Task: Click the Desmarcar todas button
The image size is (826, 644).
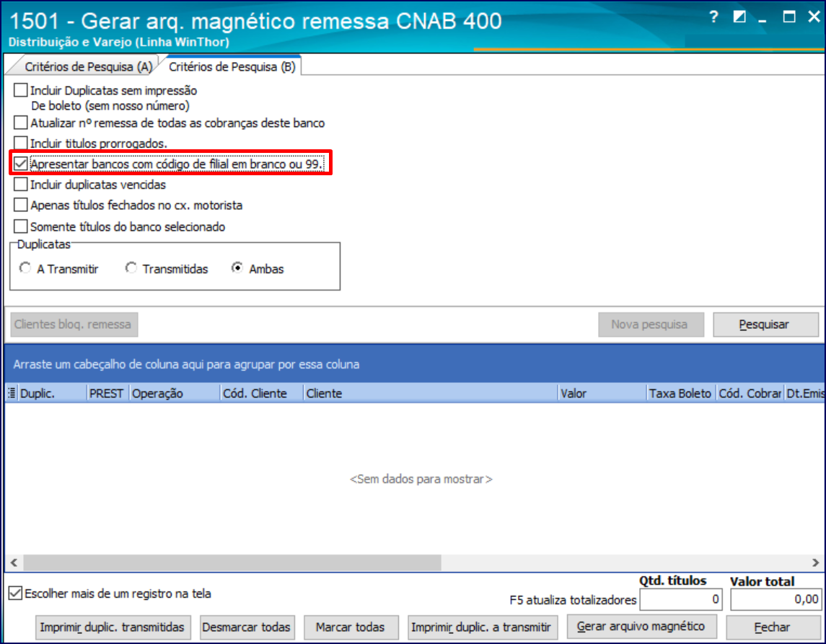Action: click(x=247, y=627)
